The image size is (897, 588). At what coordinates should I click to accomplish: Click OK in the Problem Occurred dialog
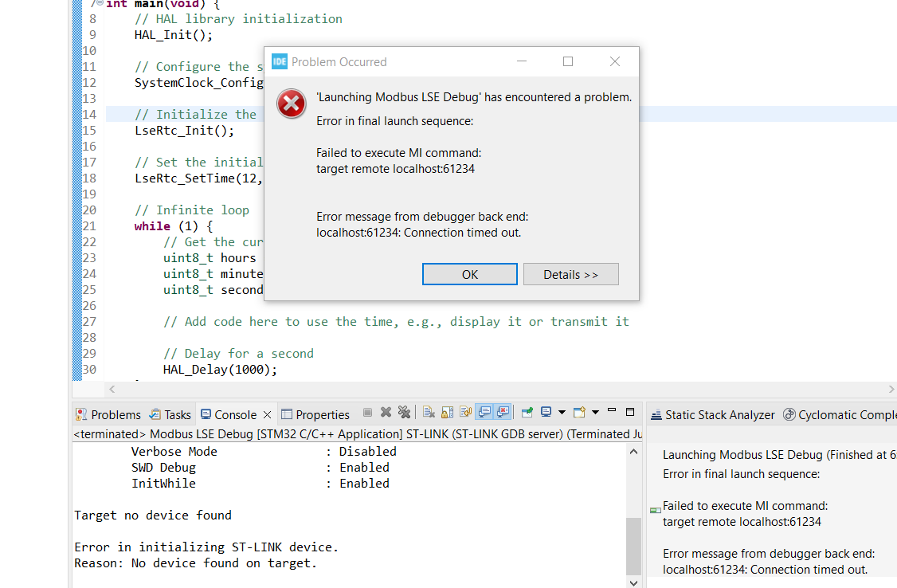470,275
